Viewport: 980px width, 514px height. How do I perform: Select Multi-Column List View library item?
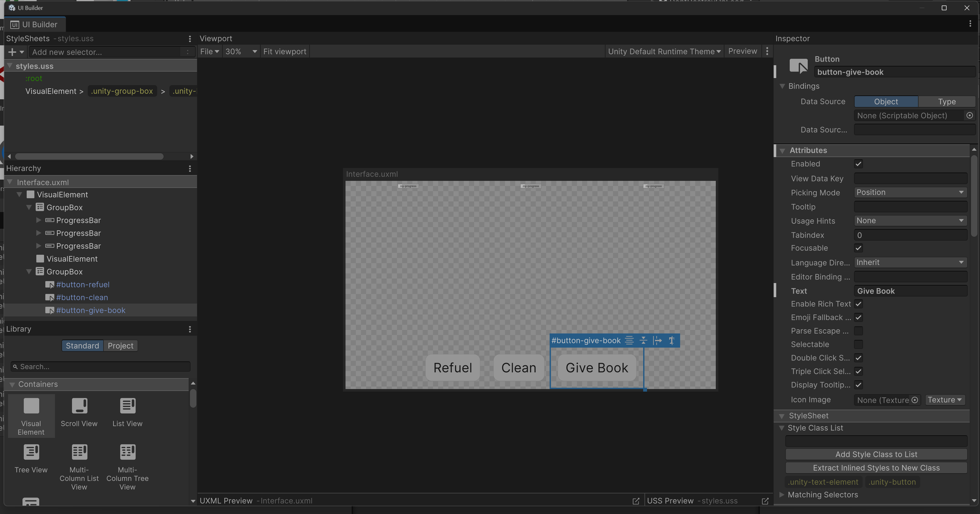(79, 467)
